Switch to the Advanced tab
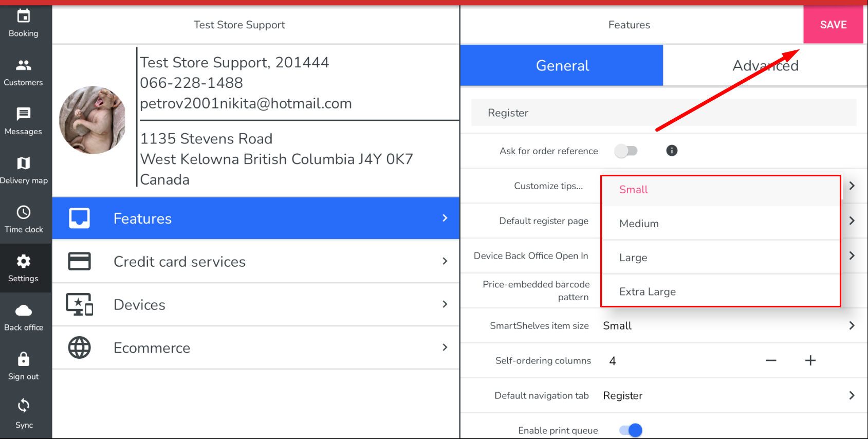This screenshot has width=868, height=439. pos(765,66)
